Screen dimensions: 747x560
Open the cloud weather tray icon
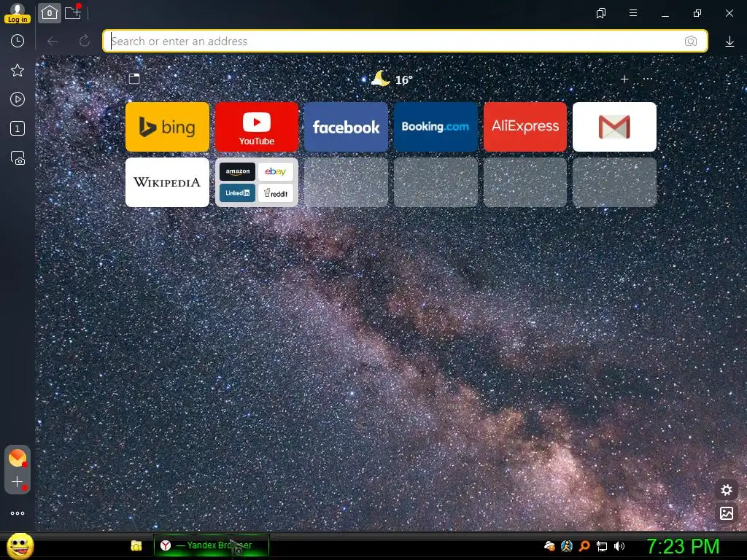click(x=549, y=546)
